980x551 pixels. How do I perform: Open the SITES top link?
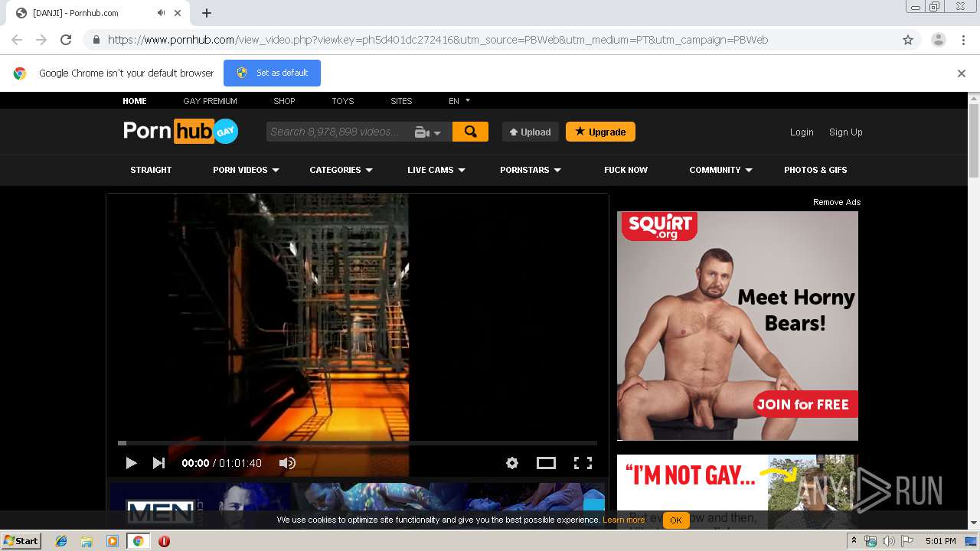[x=401, y=101]
